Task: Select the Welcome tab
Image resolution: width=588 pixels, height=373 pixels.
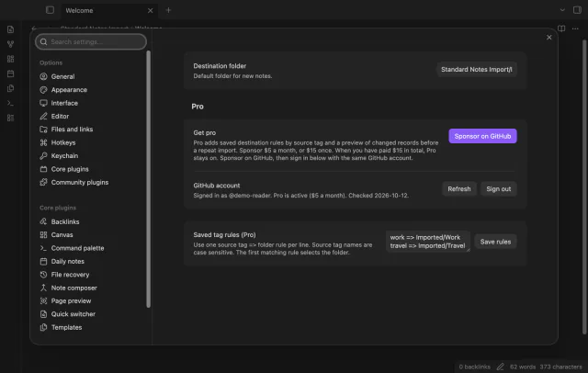Action: [x=109, y=10]
